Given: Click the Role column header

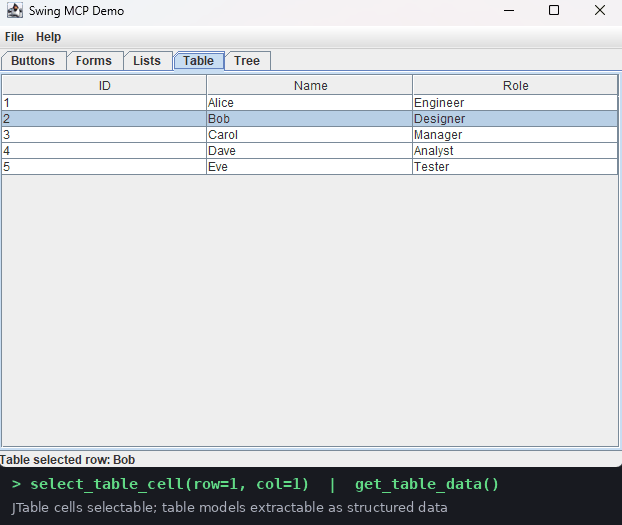Looking at the screenshot, I should coord(515,85).
